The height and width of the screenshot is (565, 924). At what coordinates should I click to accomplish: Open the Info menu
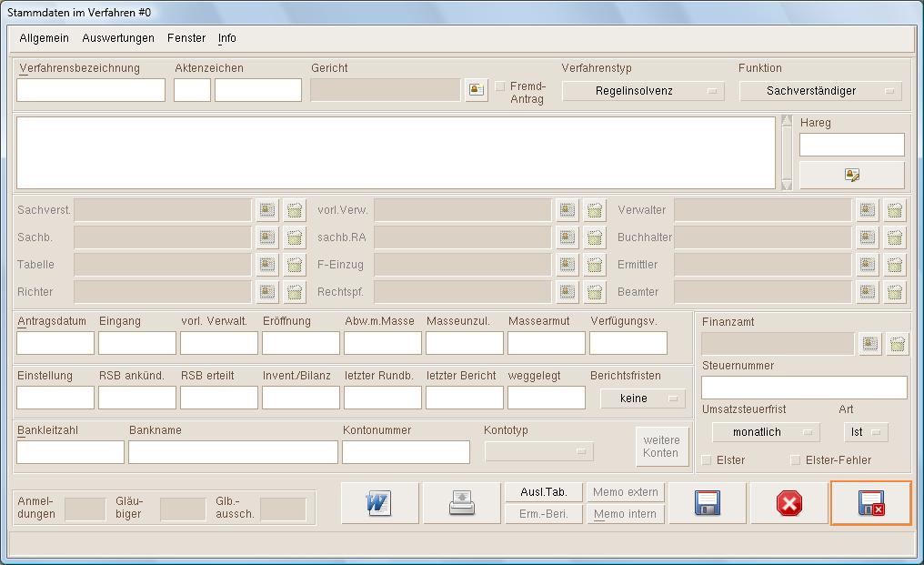point(226,38)
